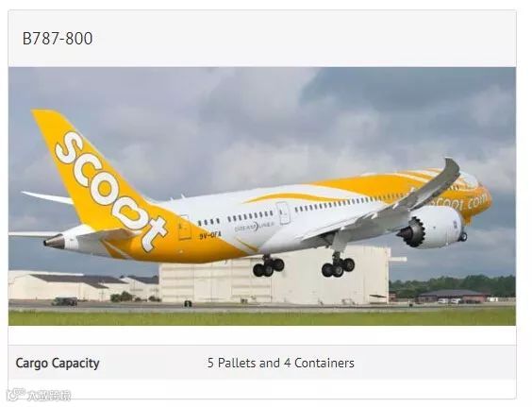Click the tail cone exhaust of the aircraft
The height and width of the screenshot is (407, 532).
point(55,242)
